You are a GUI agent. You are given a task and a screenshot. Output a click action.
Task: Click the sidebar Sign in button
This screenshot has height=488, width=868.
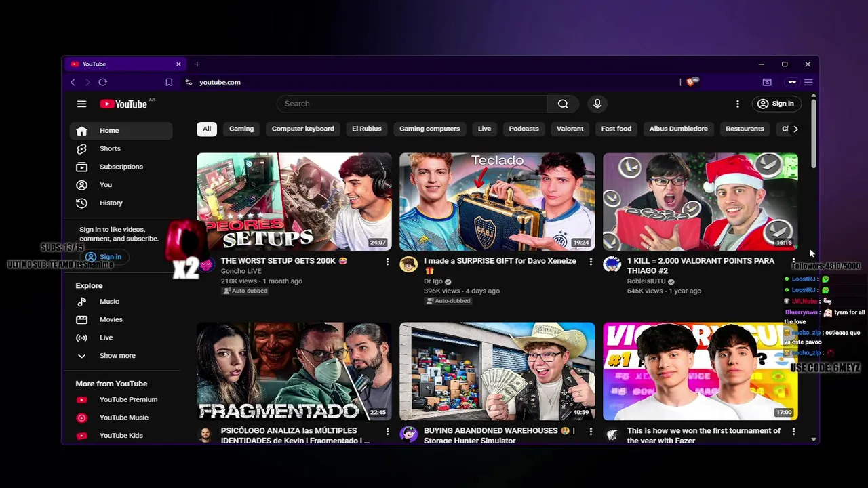tap(104, 257)
